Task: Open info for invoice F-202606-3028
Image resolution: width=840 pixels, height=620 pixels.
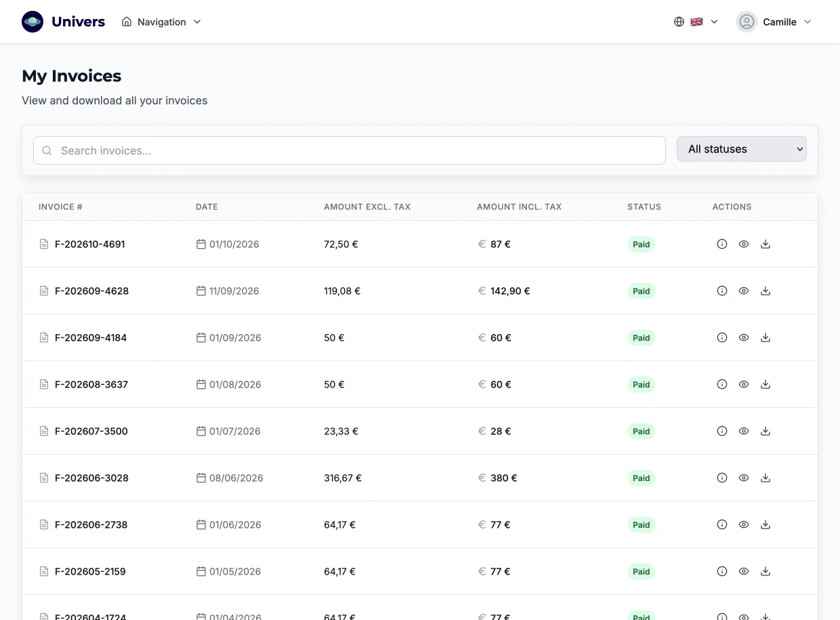Action: click(x=722, y=478)
